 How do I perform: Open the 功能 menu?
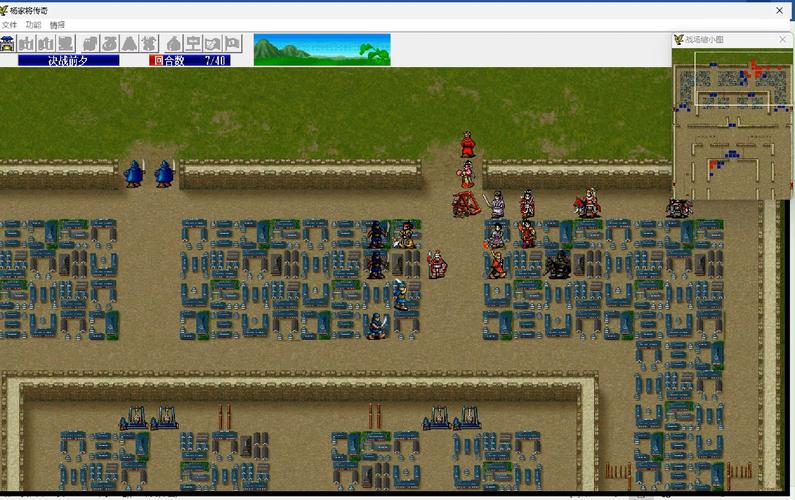pos(33,25)
